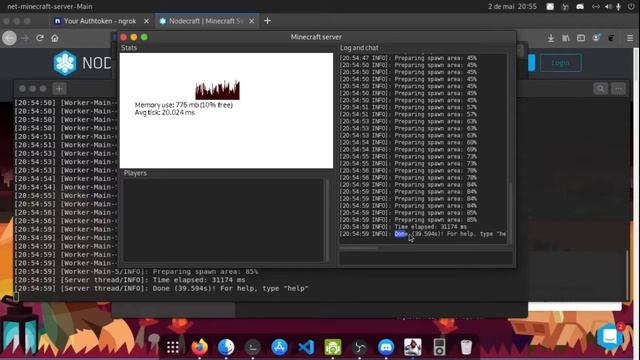The height and width of the screenshot is (360, 640).
Task: Close the Your Authtoken - ngrok tab
Action: point(147,21)
